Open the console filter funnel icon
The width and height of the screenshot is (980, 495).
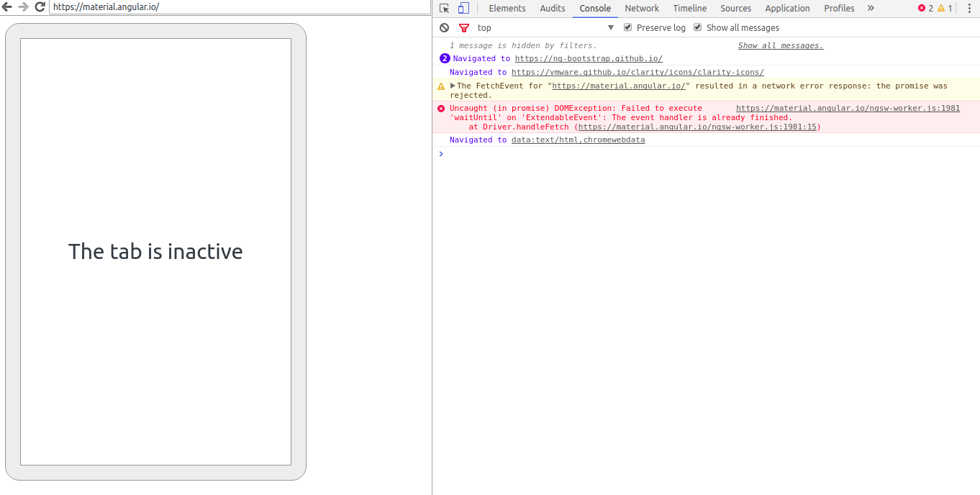point(463,27)
